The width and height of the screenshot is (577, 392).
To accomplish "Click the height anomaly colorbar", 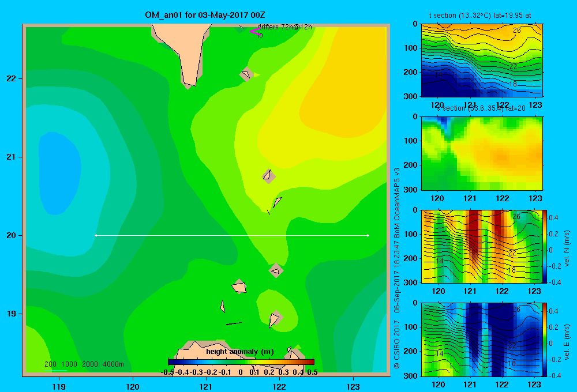I will coord(241,362).
